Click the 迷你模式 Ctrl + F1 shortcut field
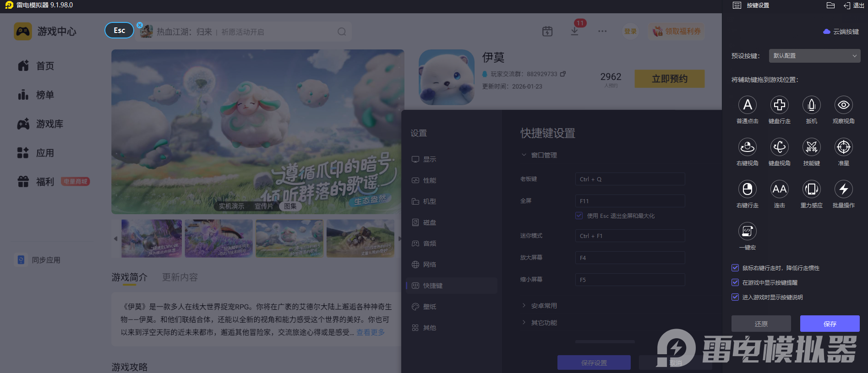The width and height of the screenshot is (868, 373). 630,236
